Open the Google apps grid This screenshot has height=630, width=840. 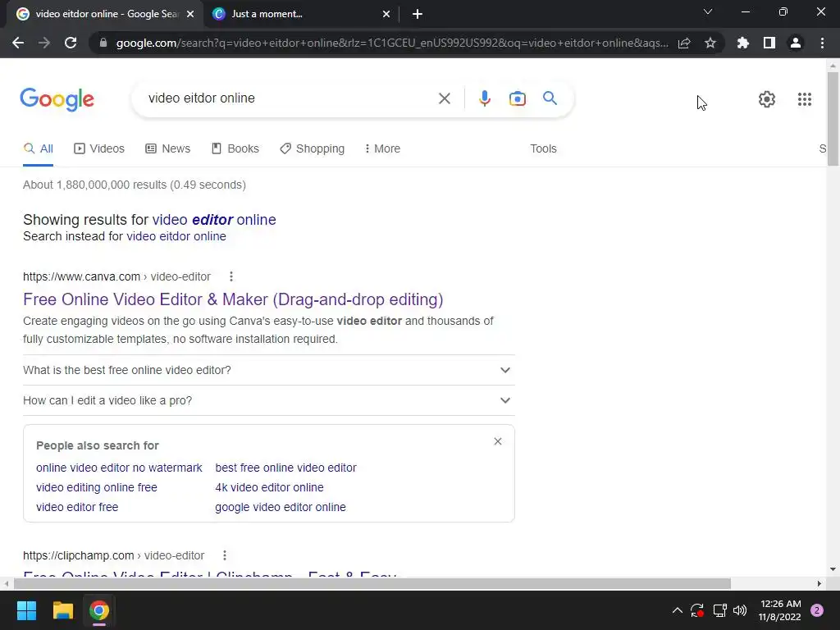coord(804,99)
